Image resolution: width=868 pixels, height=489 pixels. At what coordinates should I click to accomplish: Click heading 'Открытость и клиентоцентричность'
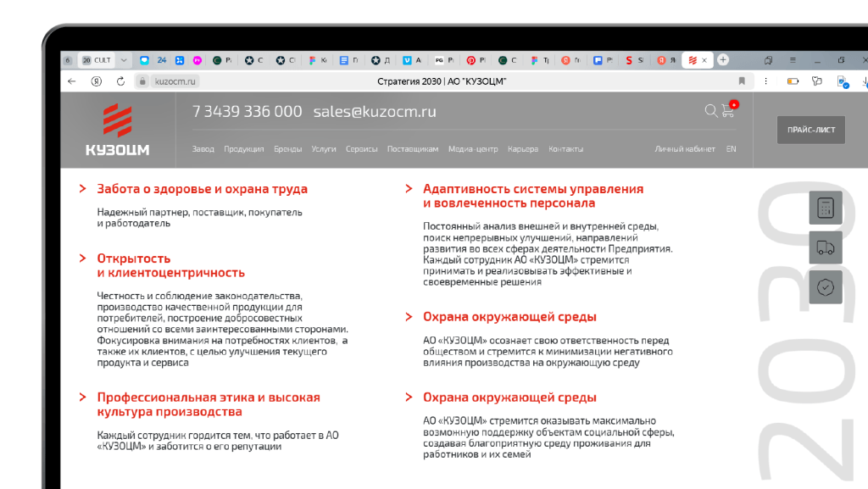(170, 265)
